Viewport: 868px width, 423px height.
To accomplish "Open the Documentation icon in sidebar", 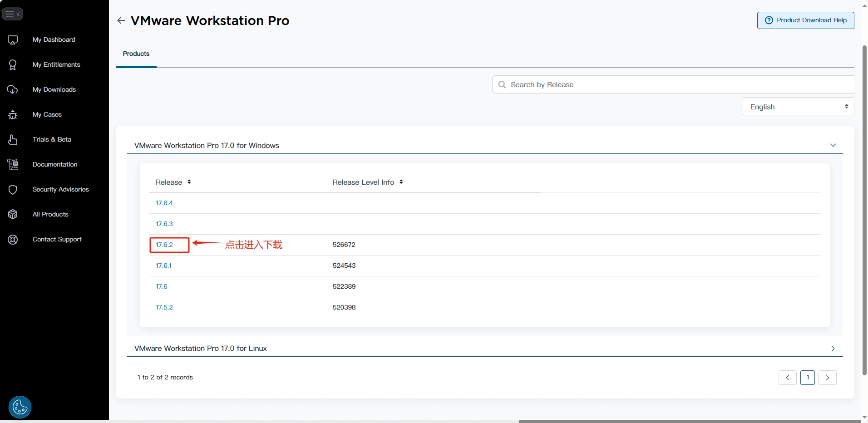I will 13,164.
